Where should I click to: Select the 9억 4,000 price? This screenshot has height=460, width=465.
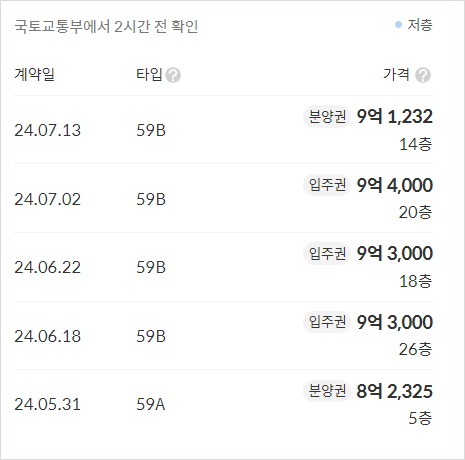point(395,185)
